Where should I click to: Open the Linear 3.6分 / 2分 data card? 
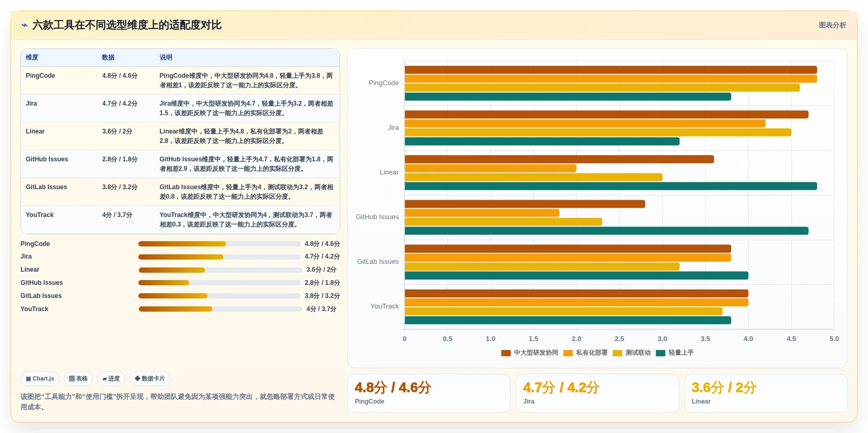(x=765, y=393)
